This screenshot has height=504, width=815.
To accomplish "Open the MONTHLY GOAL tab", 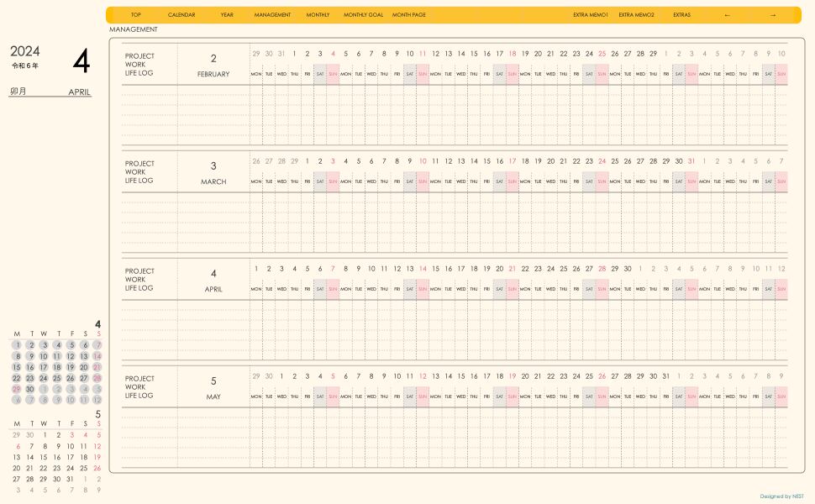I will click(x=363, y=15).
